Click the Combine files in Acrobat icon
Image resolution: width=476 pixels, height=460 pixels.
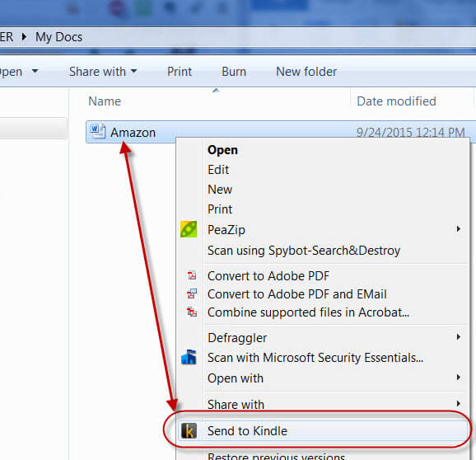(192, 312)
